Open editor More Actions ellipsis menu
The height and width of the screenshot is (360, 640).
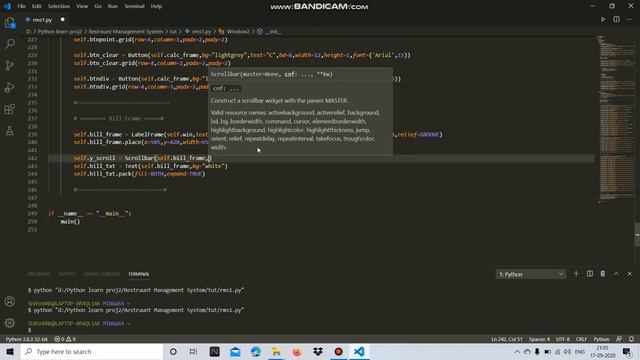pos(630,19)
